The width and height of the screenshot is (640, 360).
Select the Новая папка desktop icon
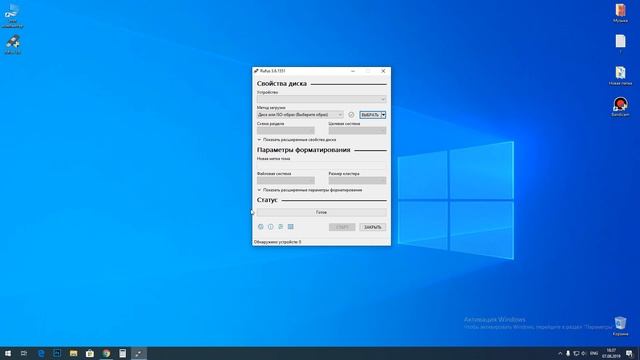pos(620,76)
